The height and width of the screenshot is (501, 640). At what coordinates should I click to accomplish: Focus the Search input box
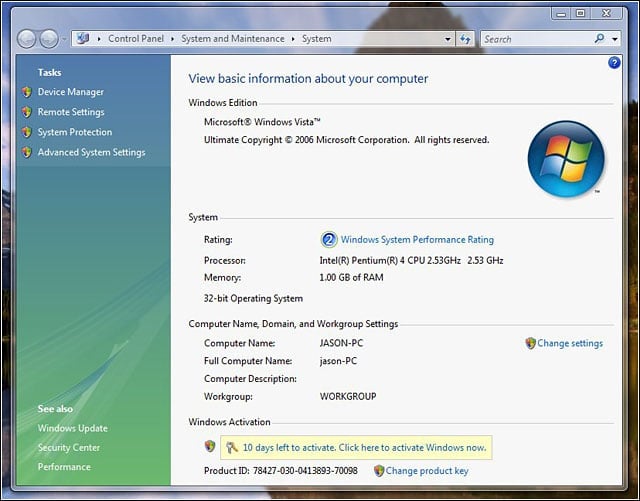pyautogui.click(x=537, y=39)
